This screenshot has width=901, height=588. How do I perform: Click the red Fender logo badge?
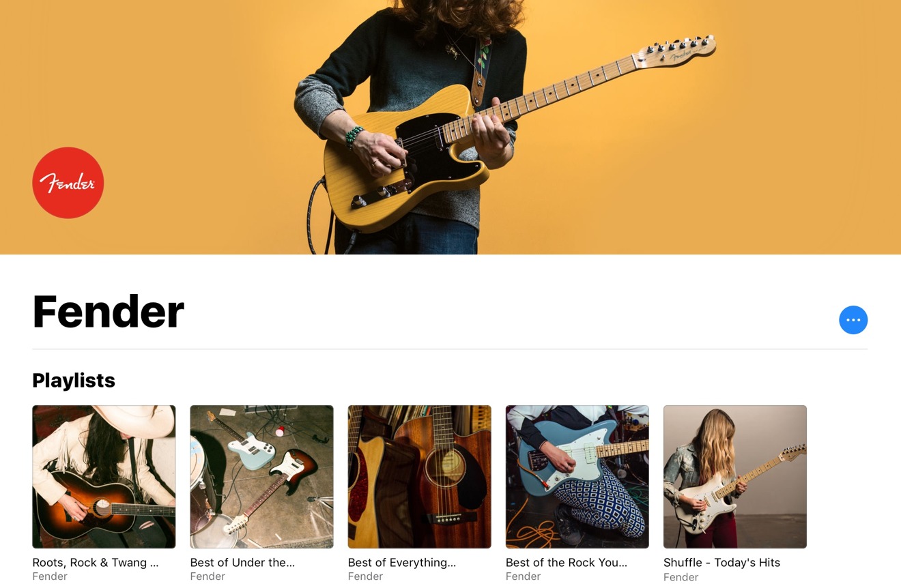click(x=68, y=183)
